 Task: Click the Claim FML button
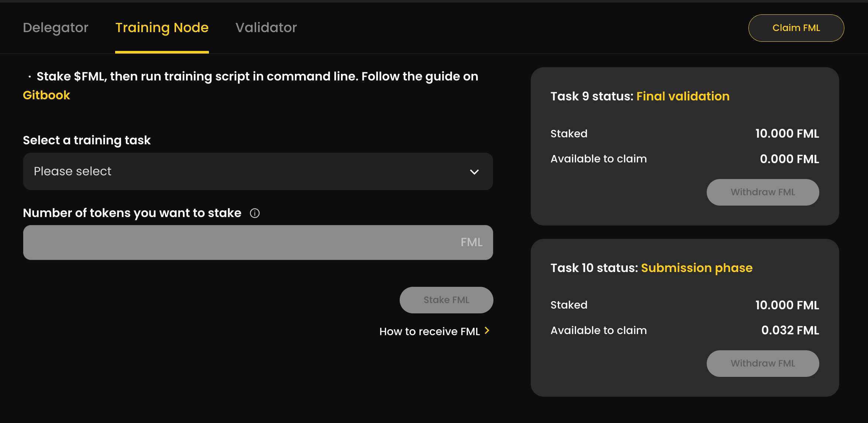(x=796, y=28)
